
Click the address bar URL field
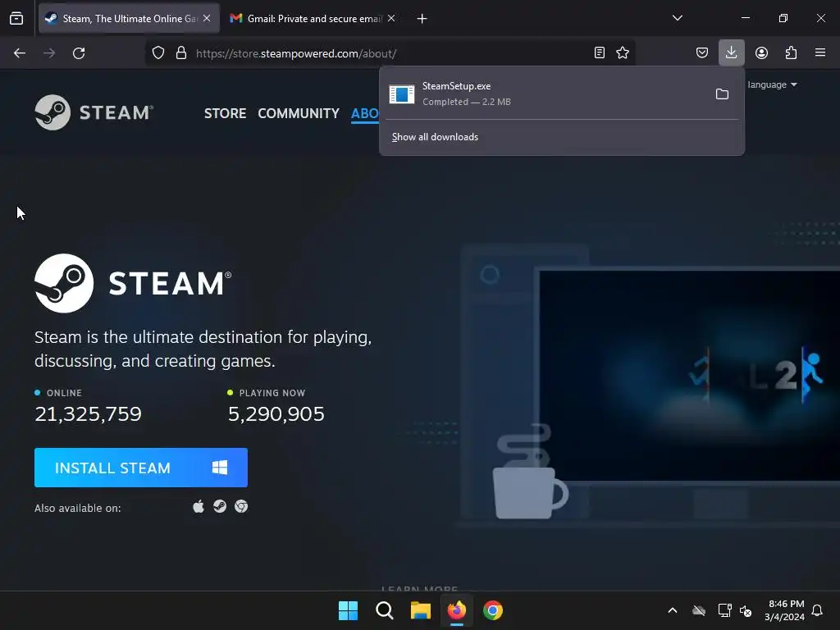391,53
